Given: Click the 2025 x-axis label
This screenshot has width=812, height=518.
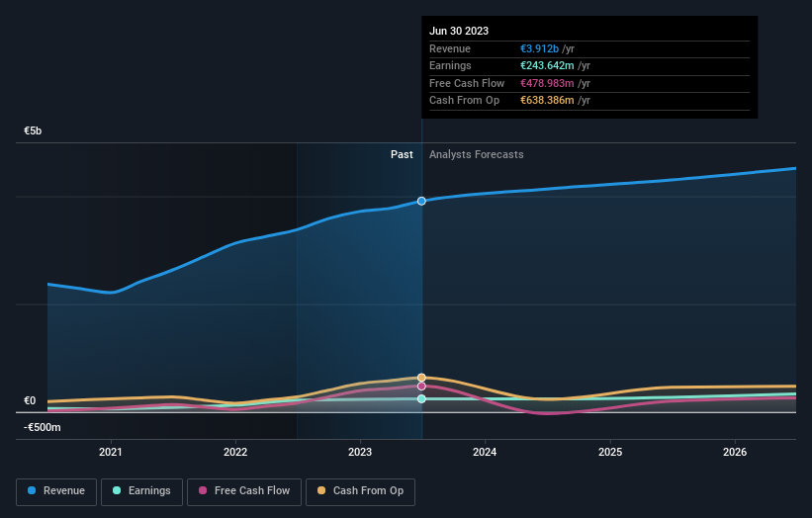Looking at the screenshot, I should (x=610, y=452).
